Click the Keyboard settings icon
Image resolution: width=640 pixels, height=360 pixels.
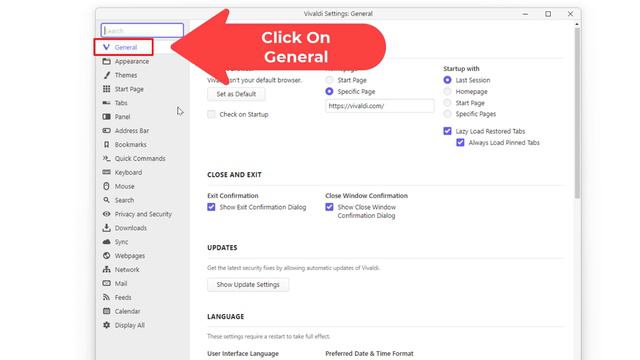(107, 172)
